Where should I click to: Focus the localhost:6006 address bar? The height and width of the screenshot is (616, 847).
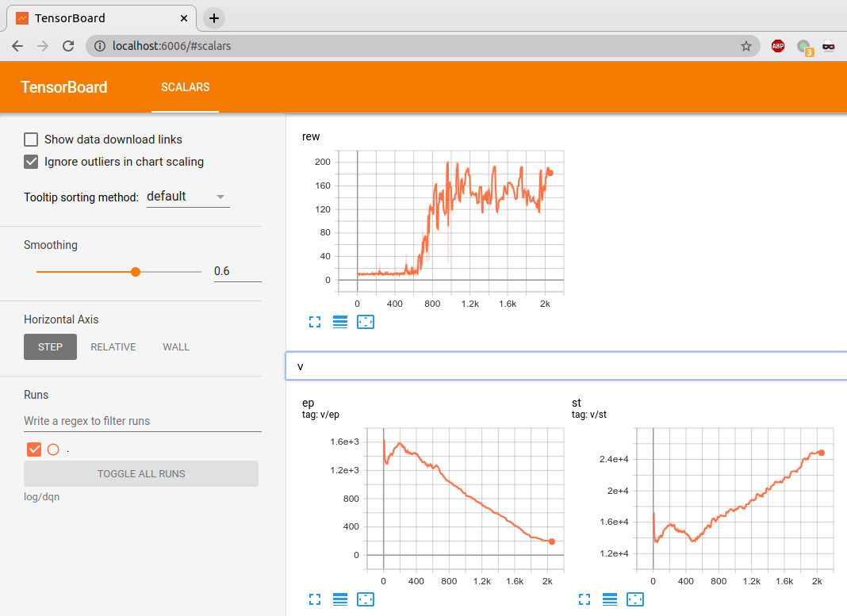[423, 46]
